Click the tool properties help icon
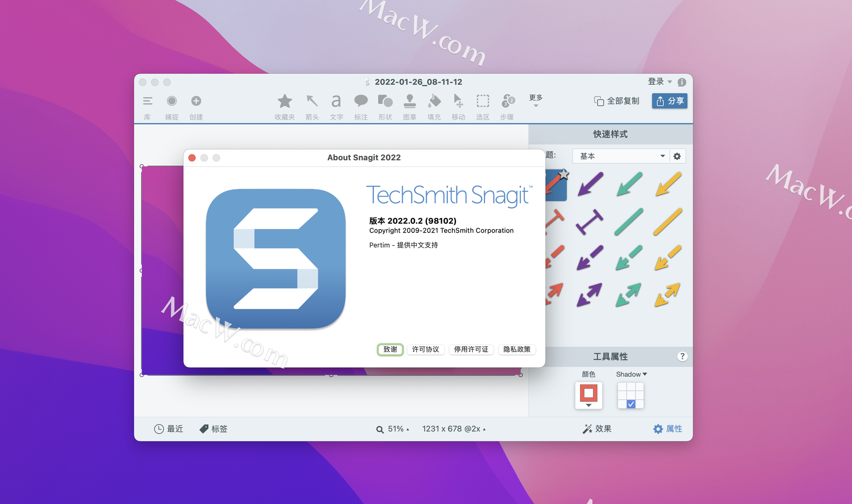This screenshot has width=852, height=504. [x=682, y=357]
